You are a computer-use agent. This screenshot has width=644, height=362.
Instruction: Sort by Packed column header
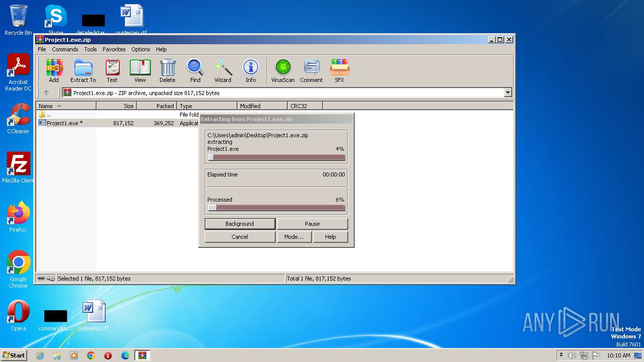[x=156, y=106]
